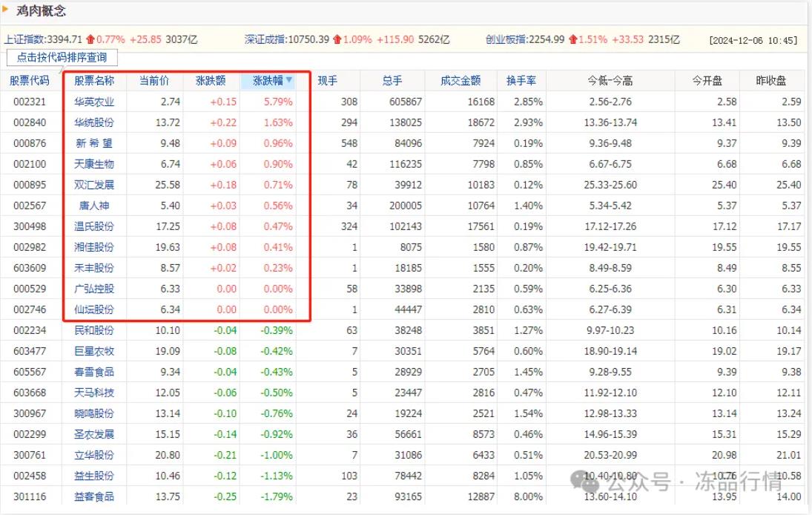
Task: Sort by 总手 column header
Action: (392, 81)
